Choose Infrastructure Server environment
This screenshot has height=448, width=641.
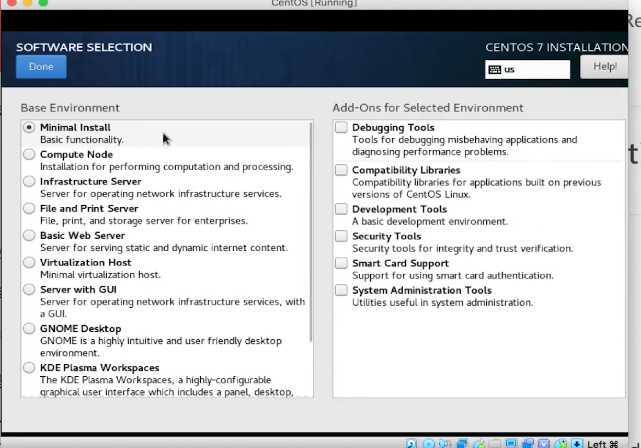[x=29, y=181]
